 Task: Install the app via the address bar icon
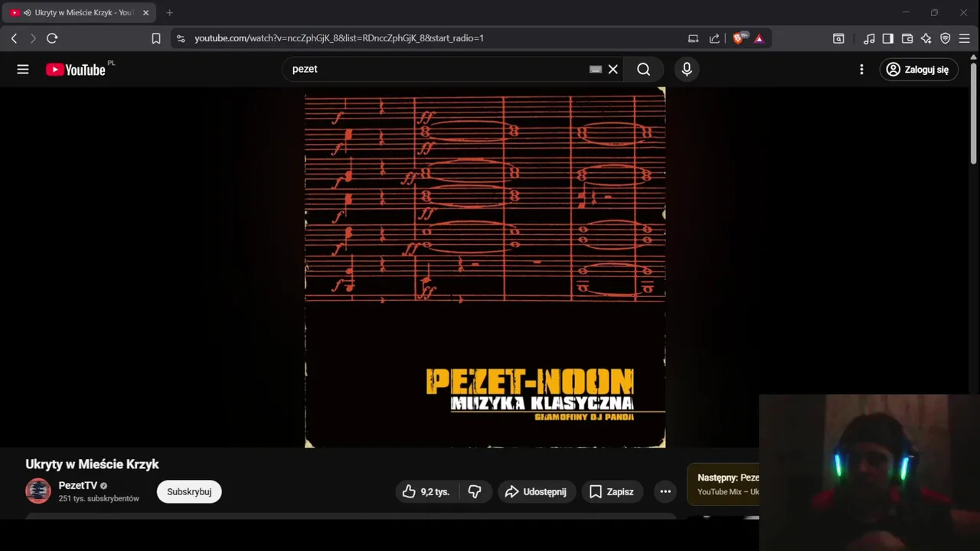694,38
